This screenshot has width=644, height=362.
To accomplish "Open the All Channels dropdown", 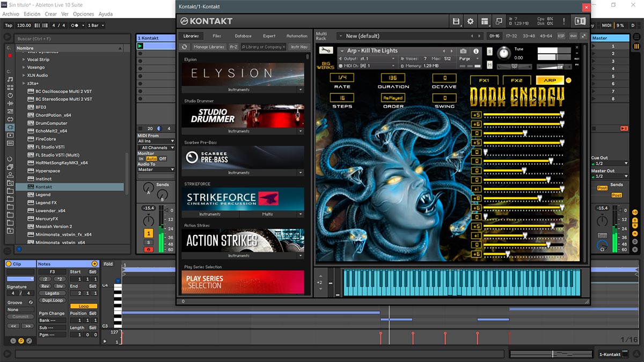I will tap(156, 148).
